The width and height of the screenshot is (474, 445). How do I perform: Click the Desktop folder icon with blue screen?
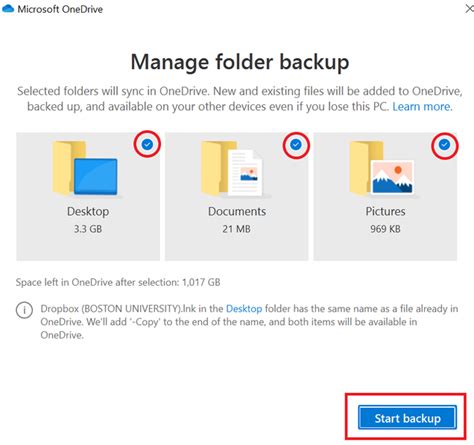tap(85, 168)
